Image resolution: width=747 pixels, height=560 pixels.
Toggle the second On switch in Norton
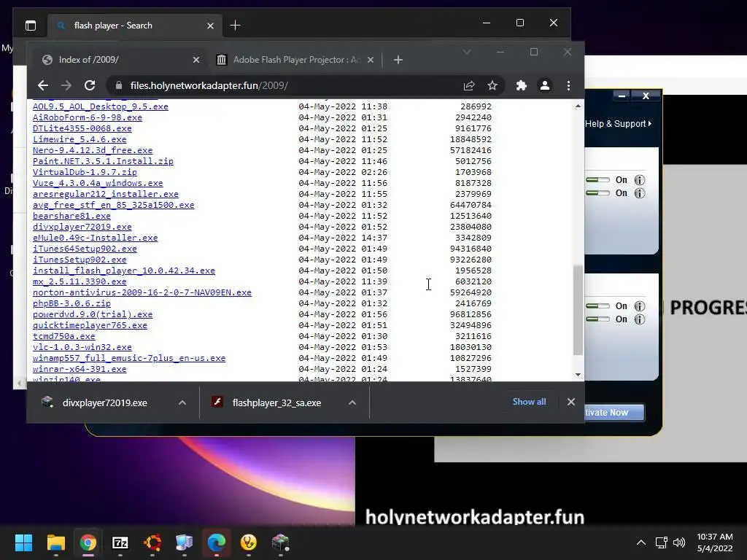click(598, 192)
